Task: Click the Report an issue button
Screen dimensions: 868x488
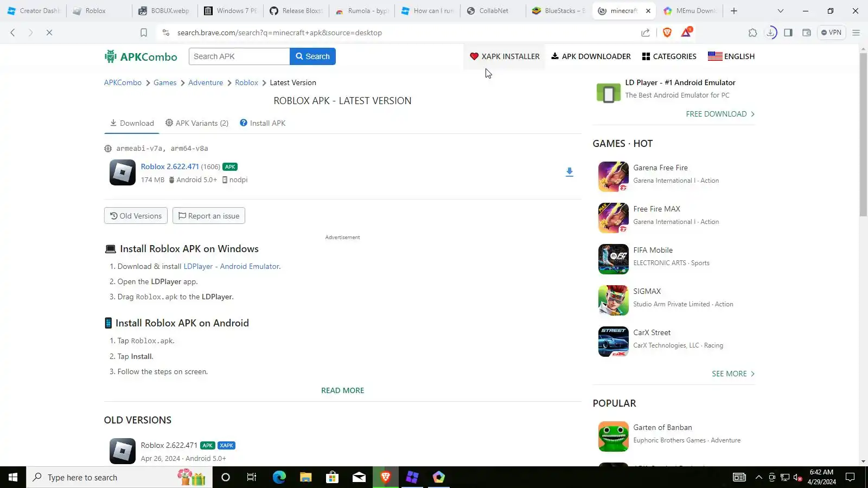Action: point(209,216)
